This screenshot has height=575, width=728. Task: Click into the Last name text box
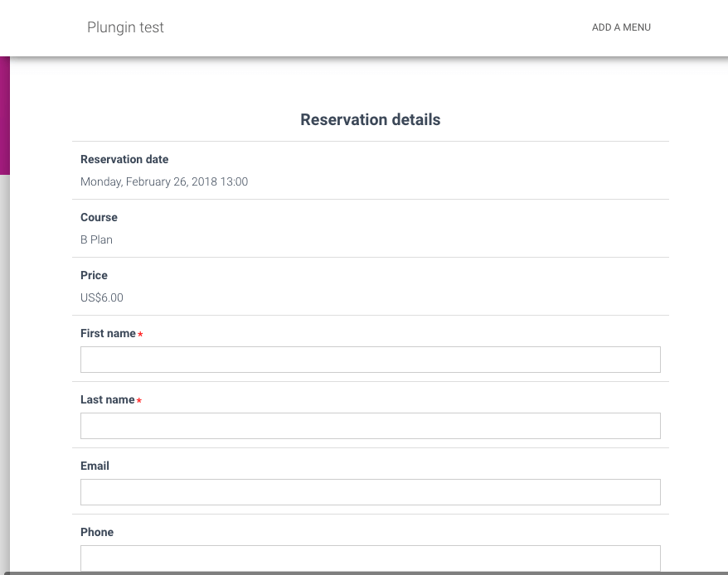pyautogui.click(x=370, y=426)
